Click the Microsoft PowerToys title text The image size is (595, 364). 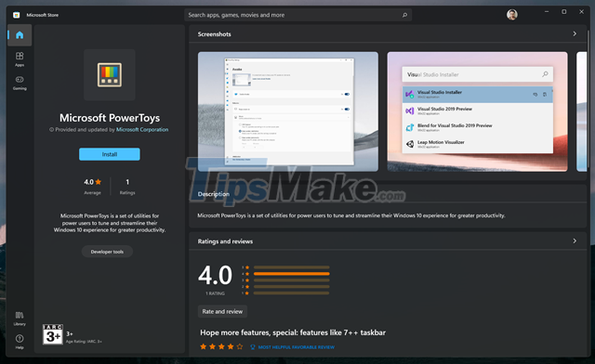[x=110, y=118]
